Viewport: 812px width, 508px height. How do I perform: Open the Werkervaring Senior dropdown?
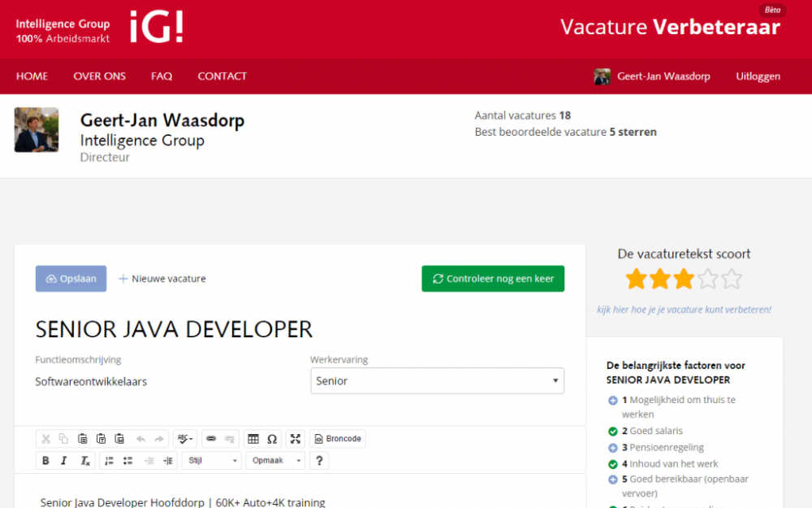(437, 380)
